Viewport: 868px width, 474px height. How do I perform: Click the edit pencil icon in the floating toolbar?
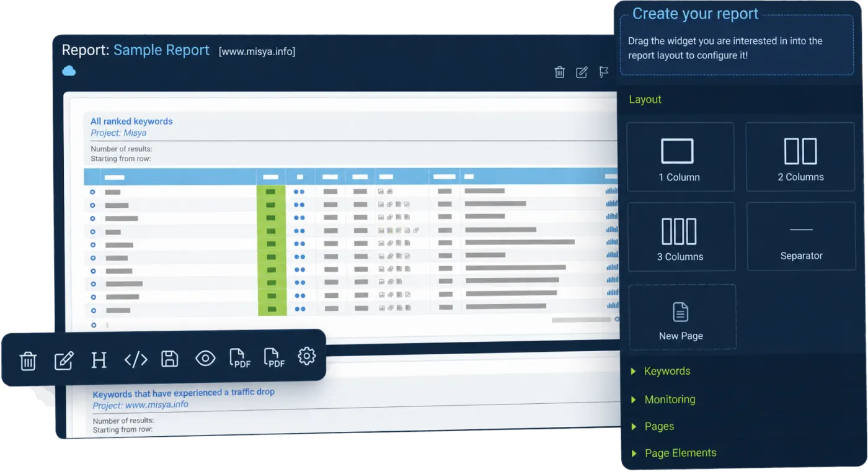[x=64, y=360]
